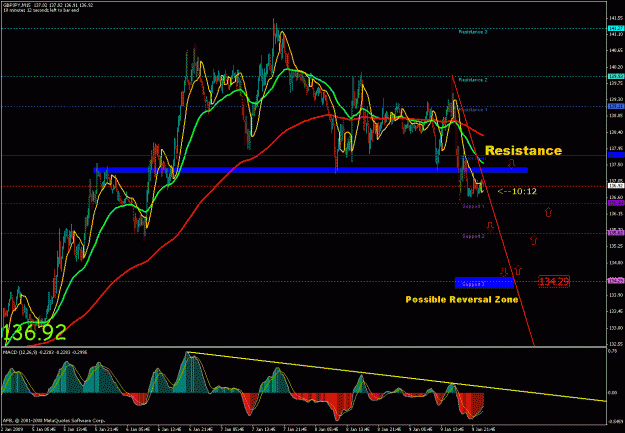Select the yellow "Resistance" text label
This screenshot has height=433, width=625.
tap(523, 150)
